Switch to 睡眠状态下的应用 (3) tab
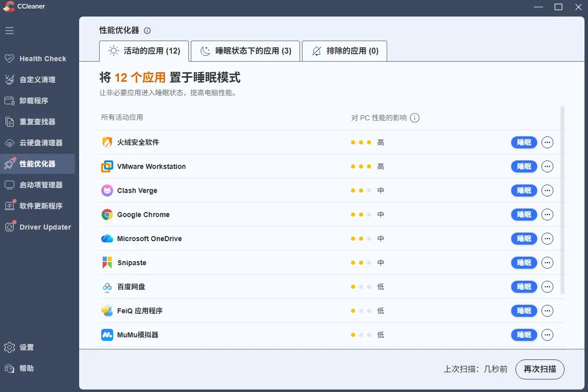 [x=245, y=51]
